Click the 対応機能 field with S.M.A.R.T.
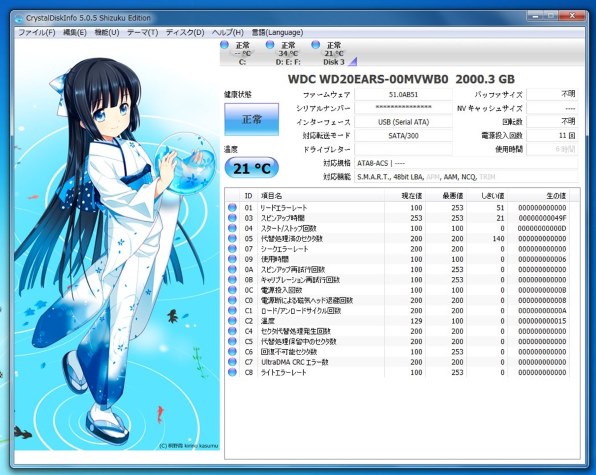This screenshot has height=475, width=596. point(466,177)
